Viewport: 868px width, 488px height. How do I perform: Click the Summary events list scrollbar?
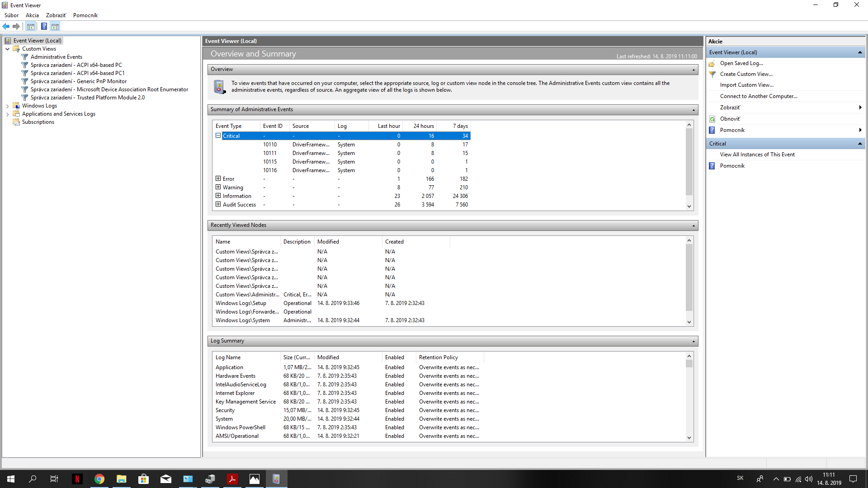[689, 163]
